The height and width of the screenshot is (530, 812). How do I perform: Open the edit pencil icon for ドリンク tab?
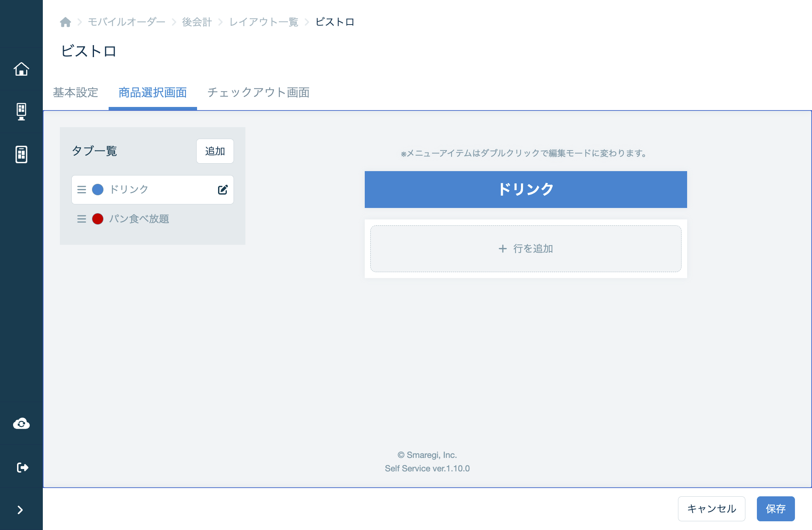223,189
